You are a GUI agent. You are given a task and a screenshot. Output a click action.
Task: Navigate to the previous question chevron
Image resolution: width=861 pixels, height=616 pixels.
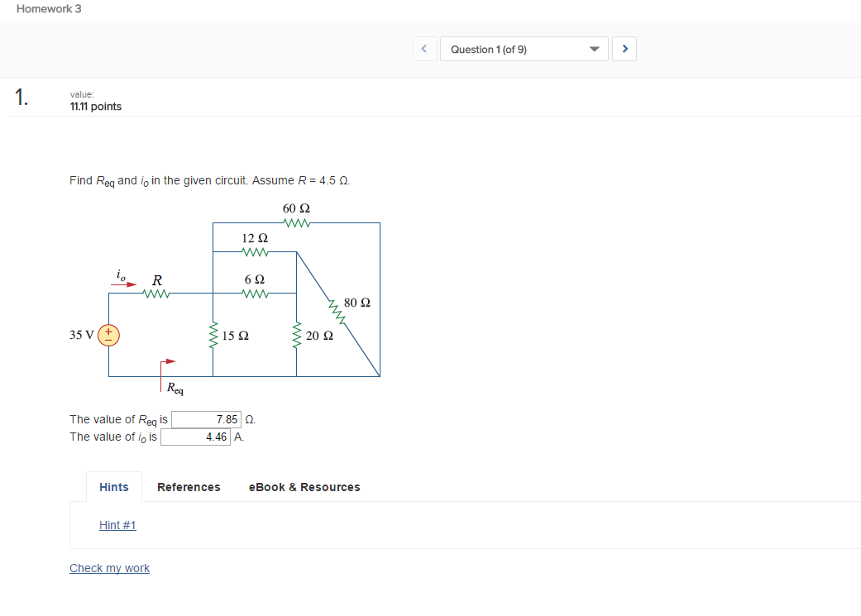pyautogui.click(x=424, y=49)
